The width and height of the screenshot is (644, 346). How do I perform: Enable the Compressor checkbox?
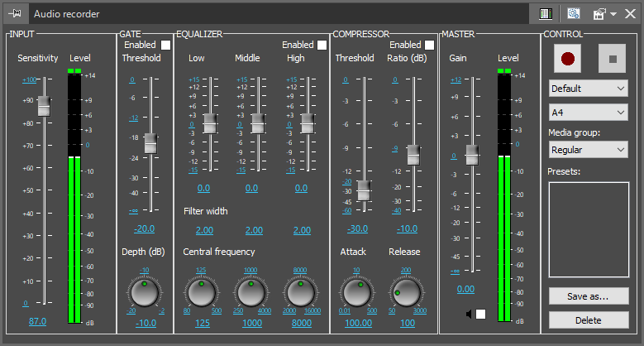click(x=429, y=45)
